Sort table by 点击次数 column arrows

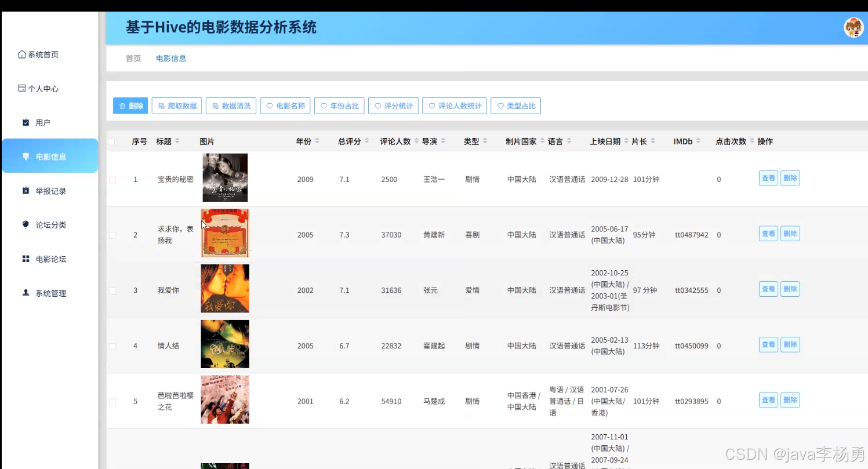pyautogui.click(x=752, y=141)
